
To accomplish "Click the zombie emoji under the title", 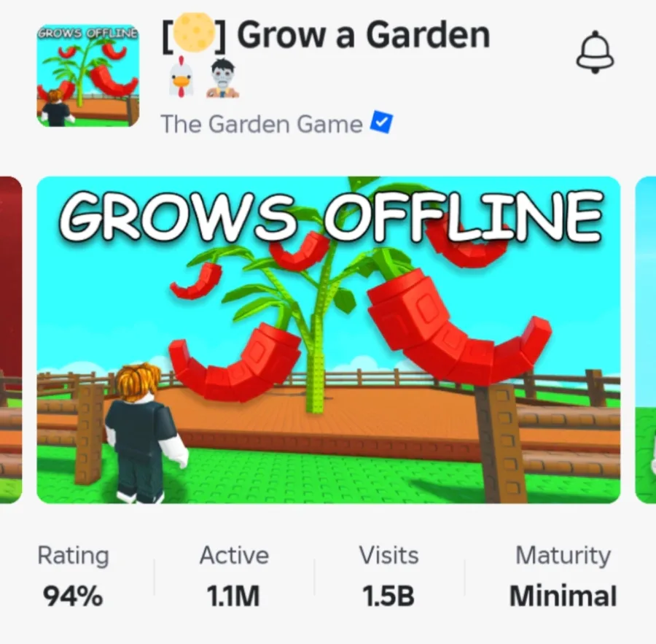I will [222, 78].
